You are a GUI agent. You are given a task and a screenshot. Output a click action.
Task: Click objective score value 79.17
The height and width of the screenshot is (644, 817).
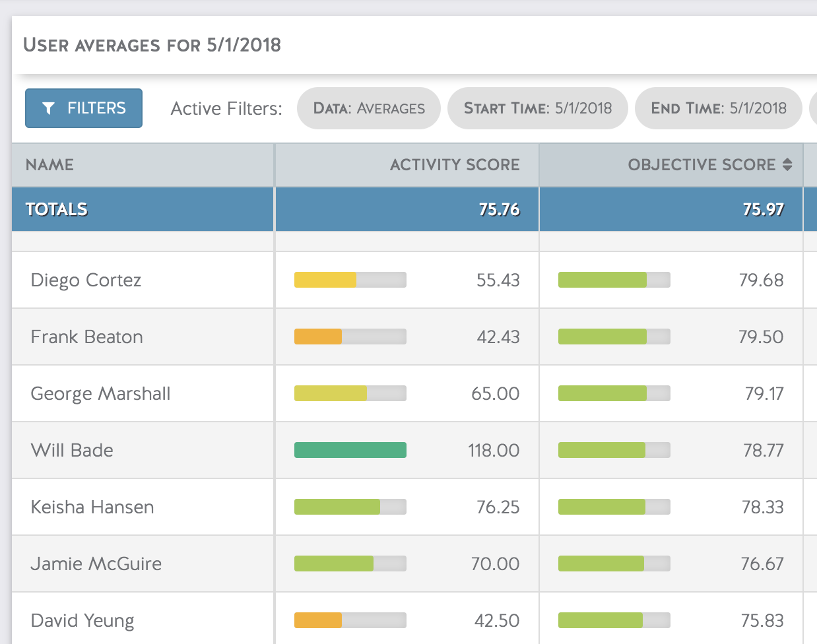(764, 393)
